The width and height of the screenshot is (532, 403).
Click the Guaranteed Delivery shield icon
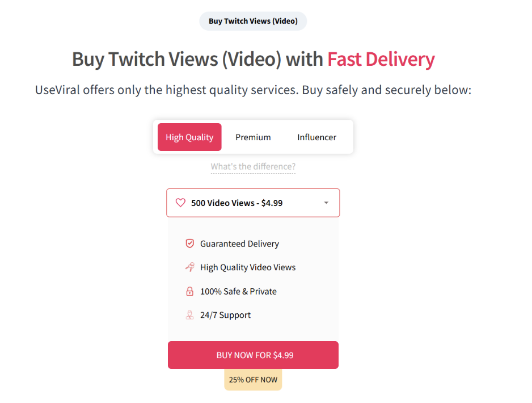[x=190, y=244]
